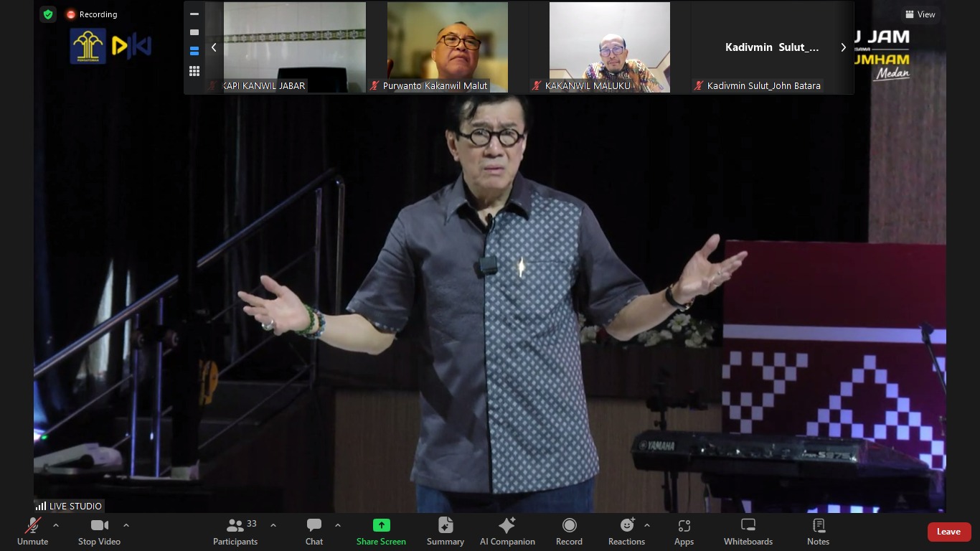Screen dimensions: 980x551
Task: Leave the meeting
Action: tap(948, 532)
